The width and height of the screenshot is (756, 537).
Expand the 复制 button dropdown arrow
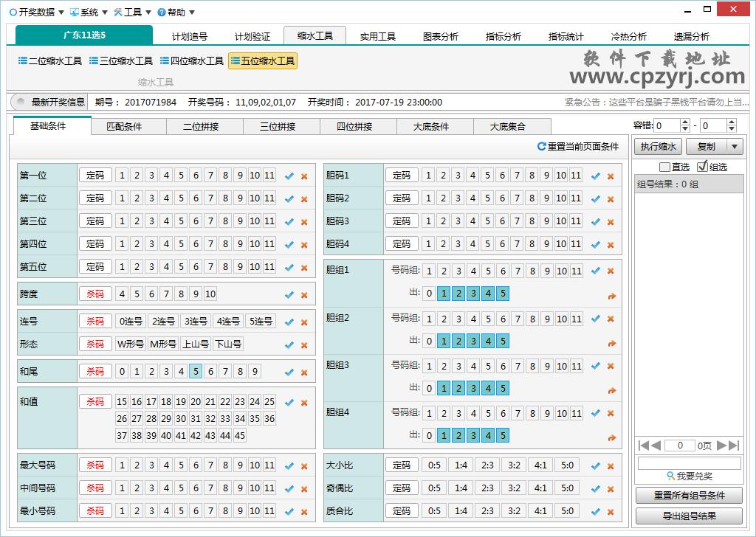pyautogui.click(x=734, y=146)
